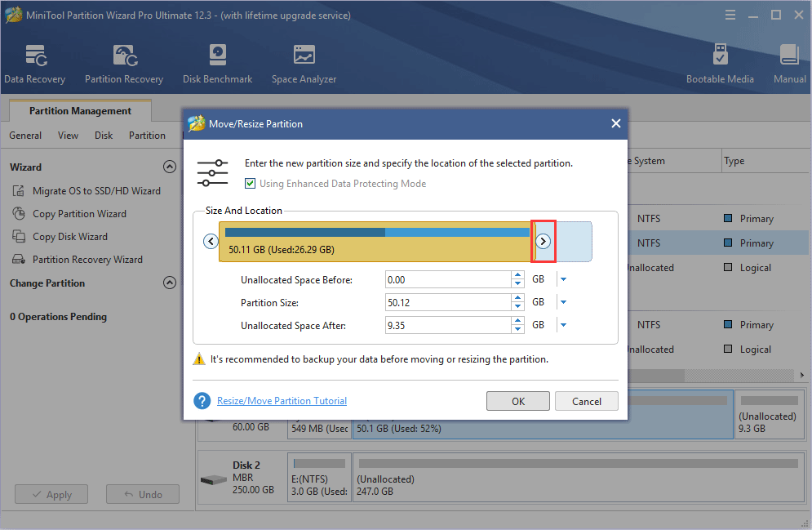Open unit dropdown for Partition Size
This screenshot has width=812, height=530.
tap(563, 302)
